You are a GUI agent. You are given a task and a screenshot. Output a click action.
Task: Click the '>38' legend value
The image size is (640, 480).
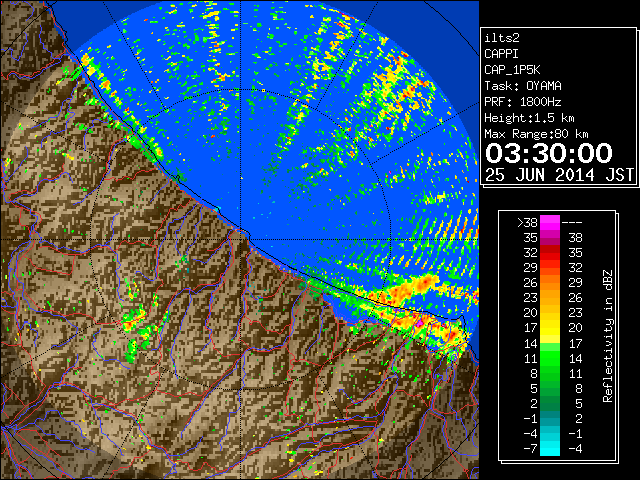point(527,223)
